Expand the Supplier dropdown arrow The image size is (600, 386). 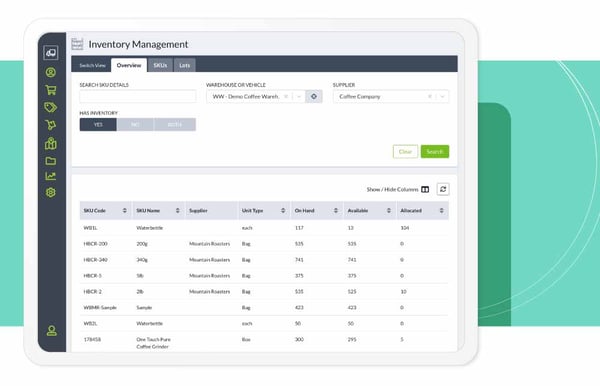coord(442,96)
